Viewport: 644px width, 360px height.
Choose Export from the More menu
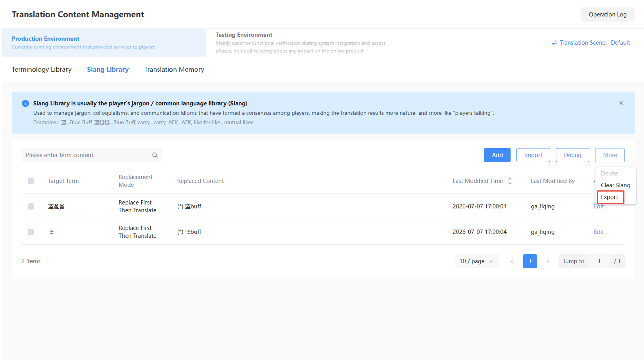(x=610, y=197)
